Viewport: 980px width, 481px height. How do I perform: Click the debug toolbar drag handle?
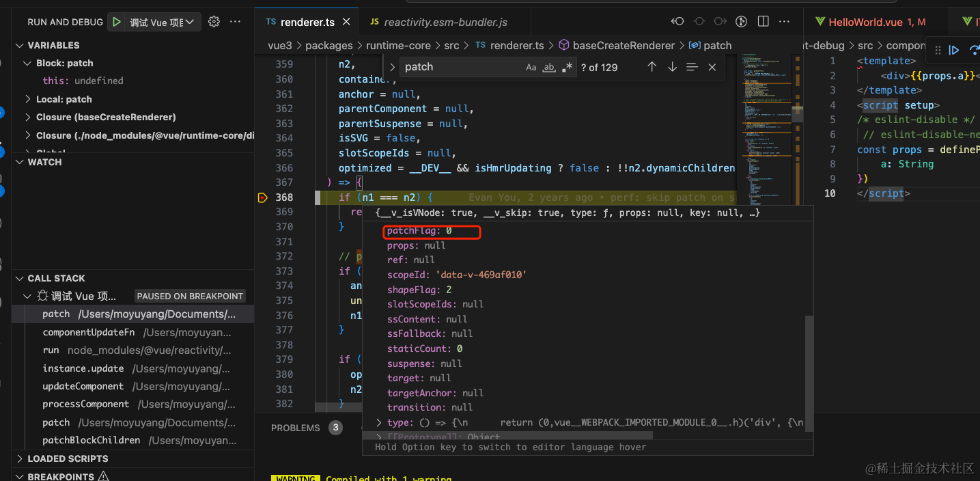coord(938,51)
